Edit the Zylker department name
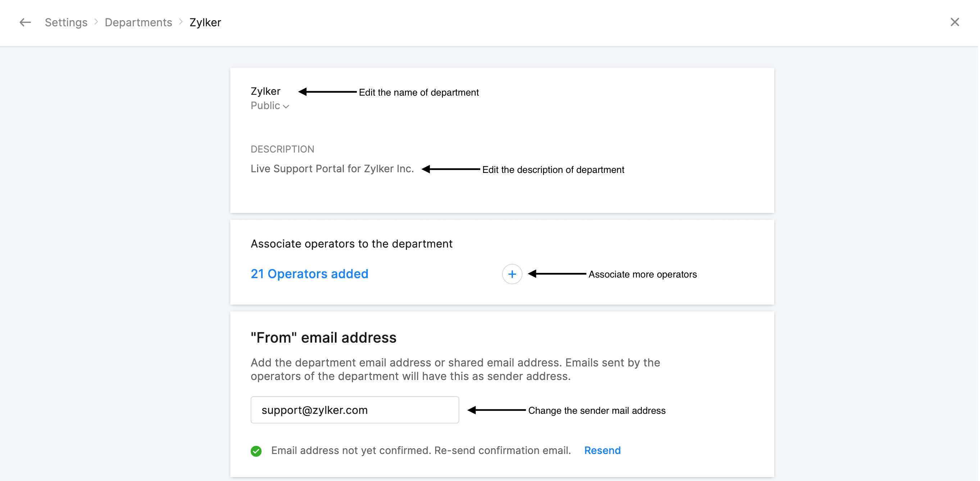Image resolution: width=980 pixels, height=481 pixels. click(265, 91)
